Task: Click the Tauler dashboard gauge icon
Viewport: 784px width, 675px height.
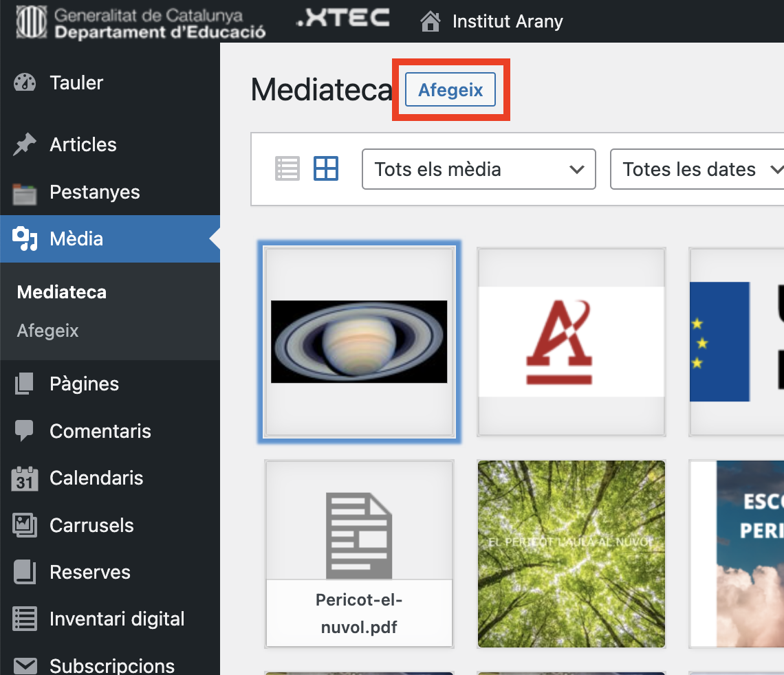Action: coord(25,83)
